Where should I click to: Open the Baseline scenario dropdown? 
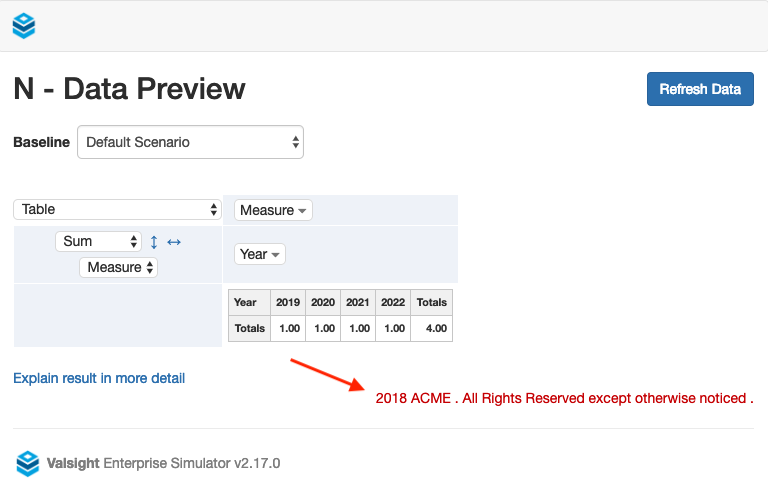[190, 142]
